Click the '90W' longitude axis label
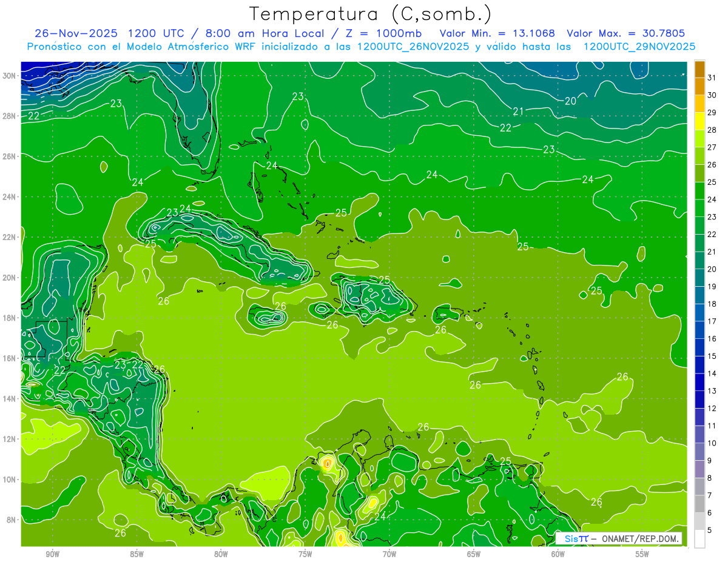Viewport: 728px width, 562px height. point(52,554)
